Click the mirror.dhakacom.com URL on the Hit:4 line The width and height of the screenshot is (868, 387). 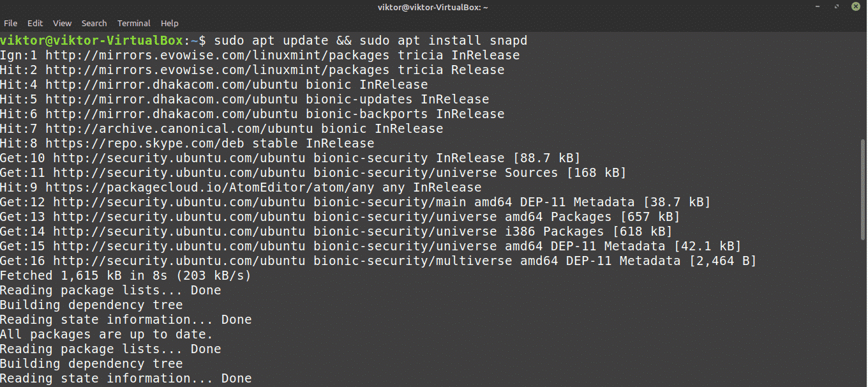pyautogui.click(x=171, y=84)
